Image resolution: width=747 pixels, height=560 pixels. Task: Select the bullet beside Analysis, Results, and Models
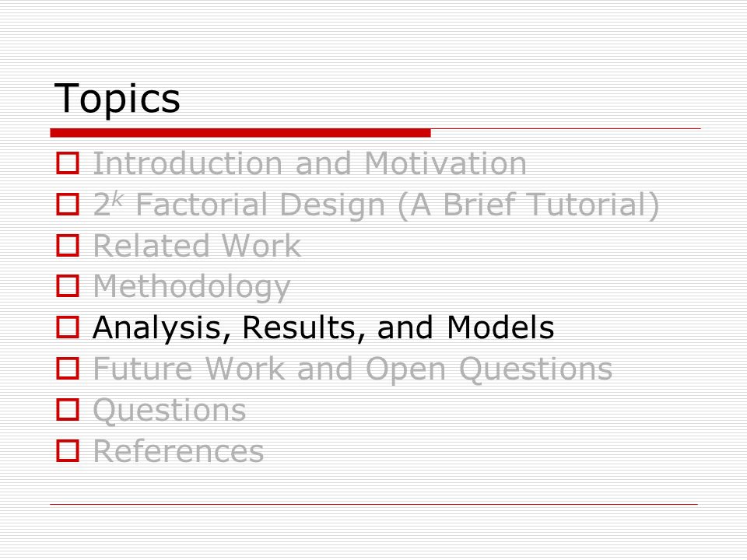pos(68,327)
